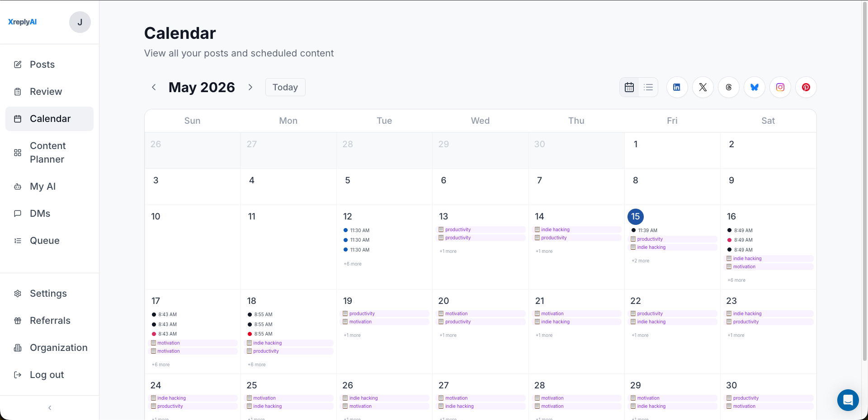This screenshot has width=868, height=420.
Task: Click the user avatar J
Action: [x=80, y=22]
